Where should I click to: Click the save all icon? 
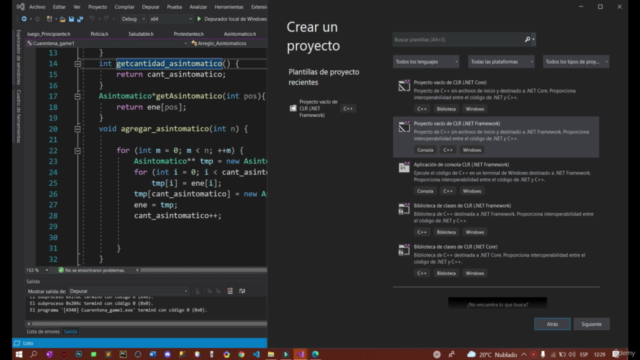tap(80, 19)
